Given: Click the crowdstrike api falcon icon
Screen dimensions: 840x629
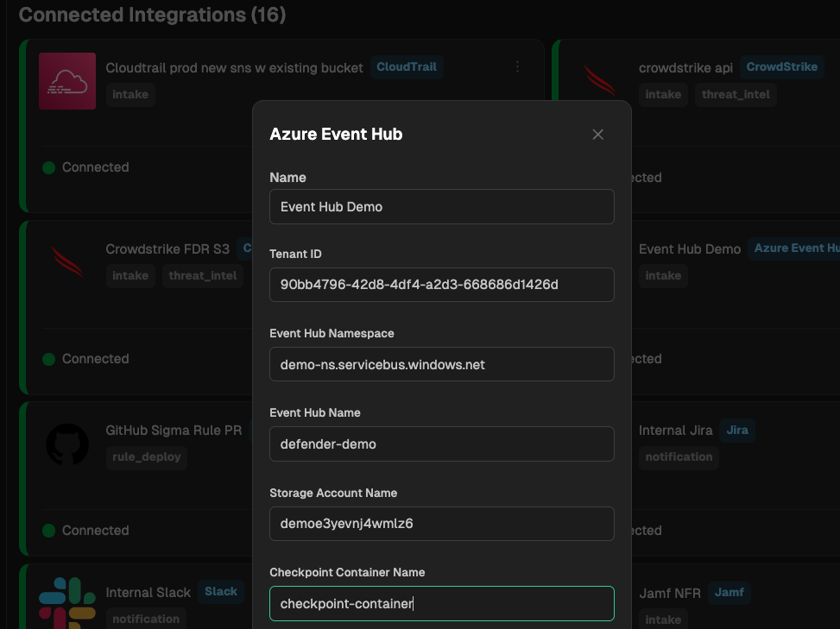Looking at the screenshot, I should pos(599,80).
